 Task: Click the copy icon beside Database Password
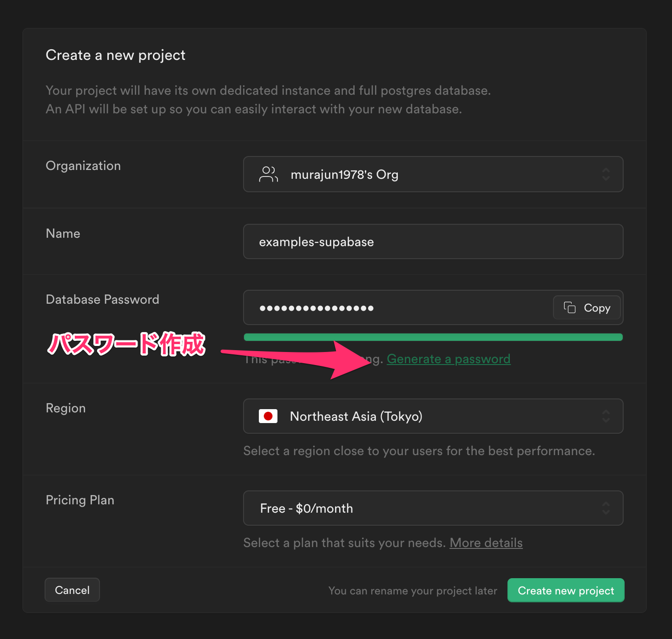click(x=569, y=307)
